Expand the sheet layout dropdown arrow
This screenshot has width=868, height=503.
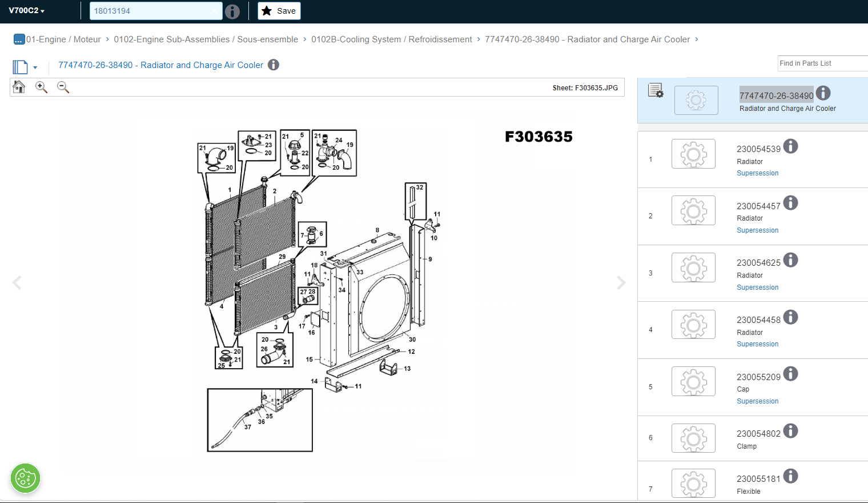(x=35, y=67)
